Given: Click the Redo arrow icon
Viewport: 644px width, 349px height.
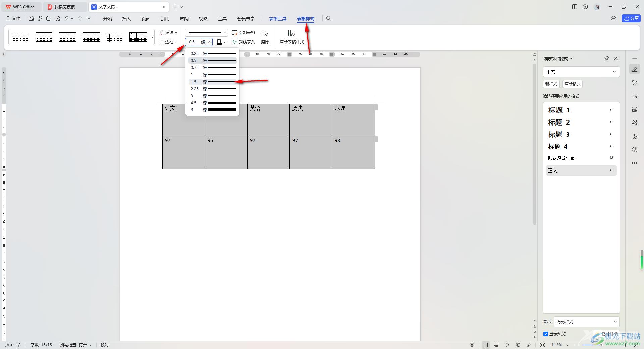Looking at the screenshot, I should (x=80, y=19).
